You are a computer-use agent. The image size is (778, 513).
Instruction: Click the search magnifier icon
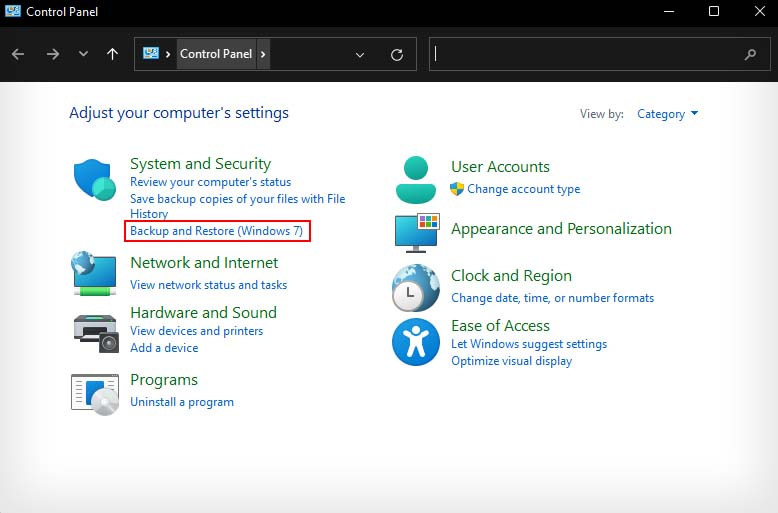click(x=751, y=54)
